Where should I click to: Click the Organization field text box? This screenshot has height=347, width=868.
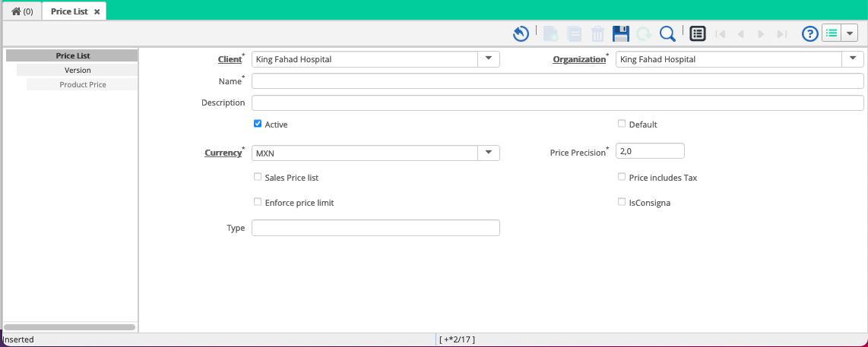(729, 59)
